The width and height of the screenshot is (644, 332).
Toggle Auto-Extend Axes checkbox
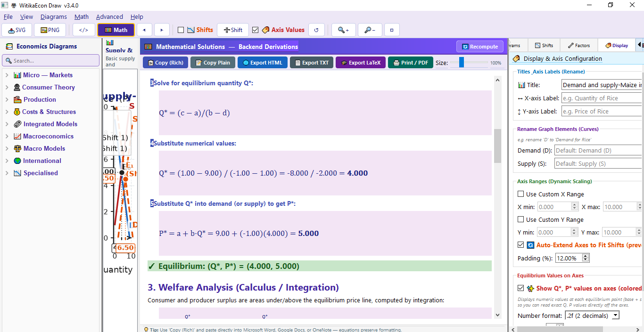pyautogui.click(x=520, y=245)
